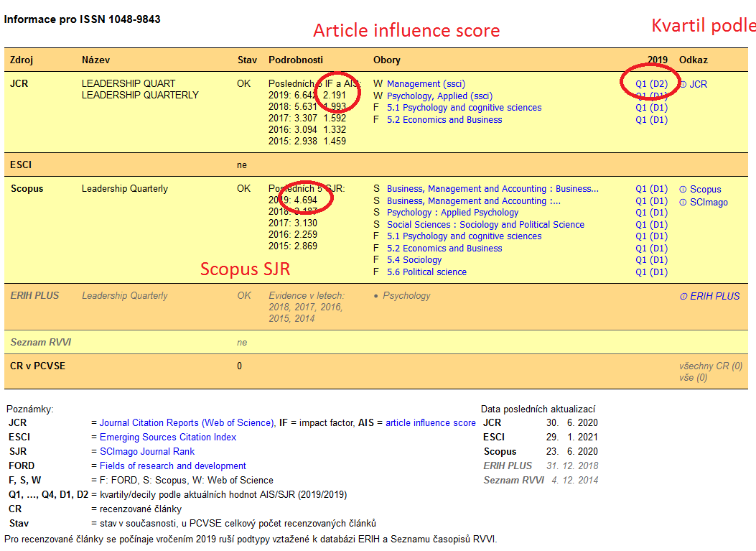756x551 pixels.
Task: Click the vše (0) link
Action: pyautogui.click(x=693, y=378)
